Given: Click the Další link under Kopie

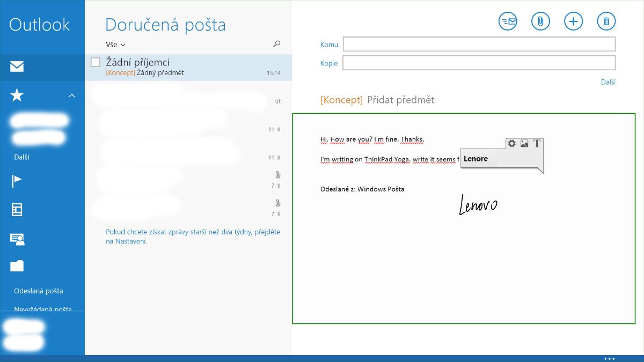Looking at the screenshot, I should tap(608, 82).
